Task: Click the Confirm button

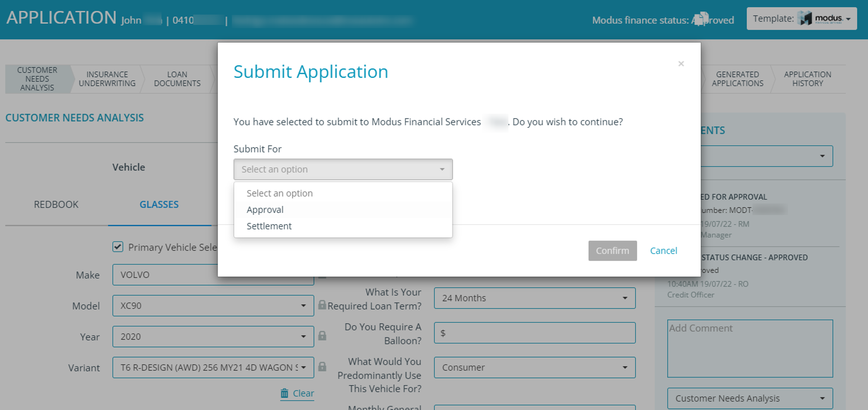Action: 613,251
